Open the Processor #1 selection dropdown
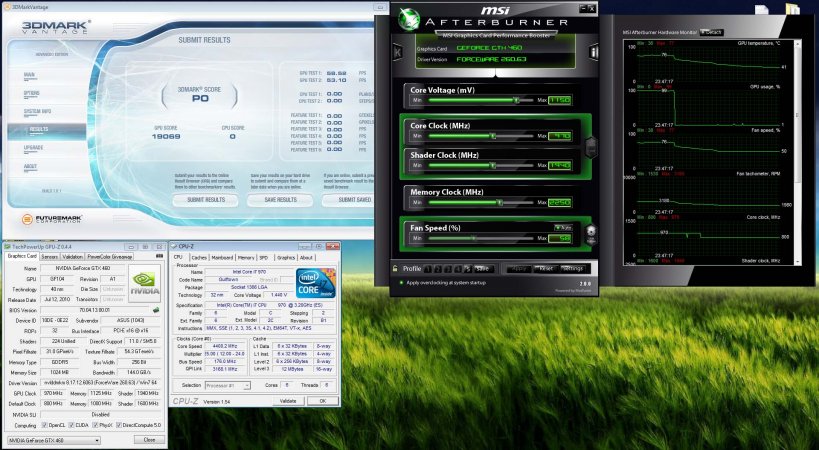Viewport: 819px width, 450px height. pos(227,385)
